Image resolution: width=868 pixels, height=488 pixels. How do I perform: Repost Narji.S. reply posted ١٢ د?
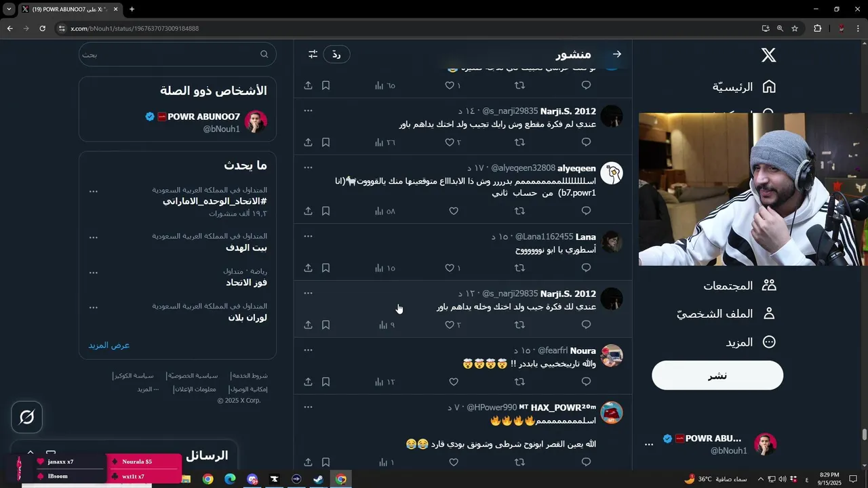520,325
